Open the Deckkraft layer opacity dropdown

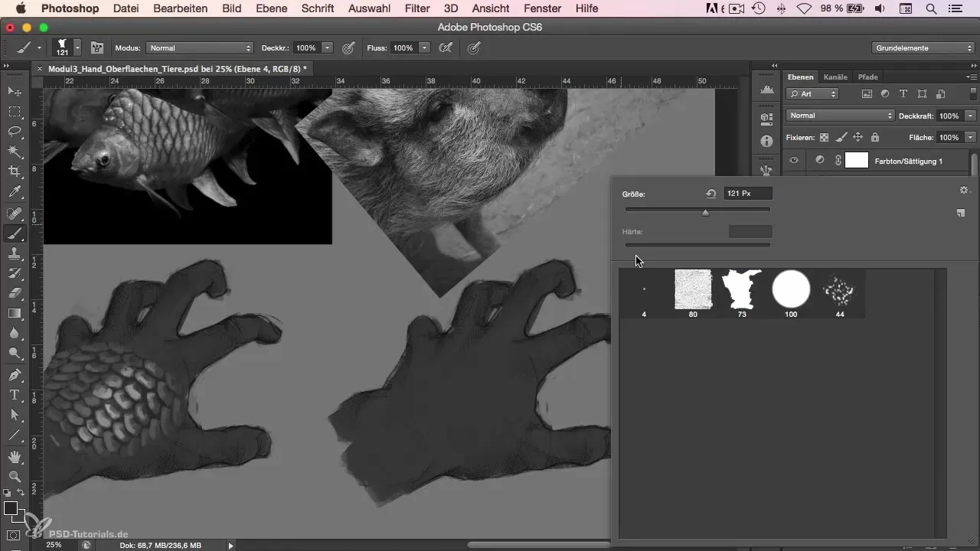pyautogui.click(x=971, y=116)
